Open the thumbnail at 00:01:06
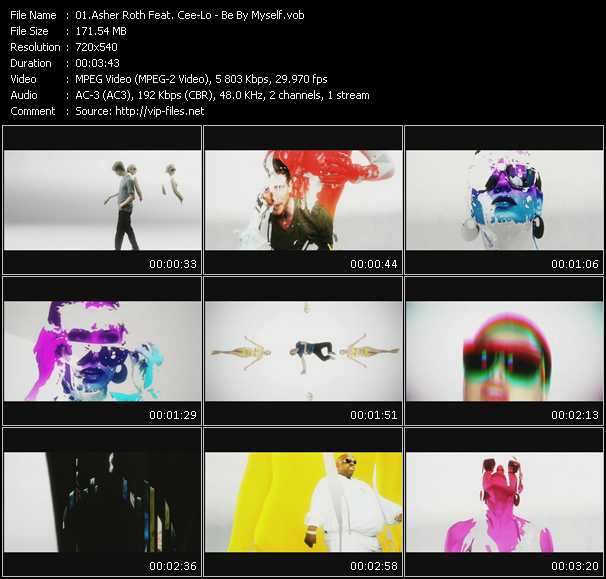Screen dimensions: 606x579 coord(504,200)
